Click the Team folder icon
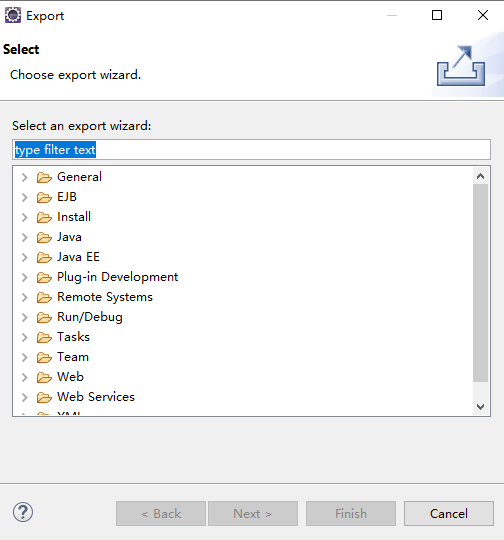Screen dimensions: 504x540 point(44,357)
